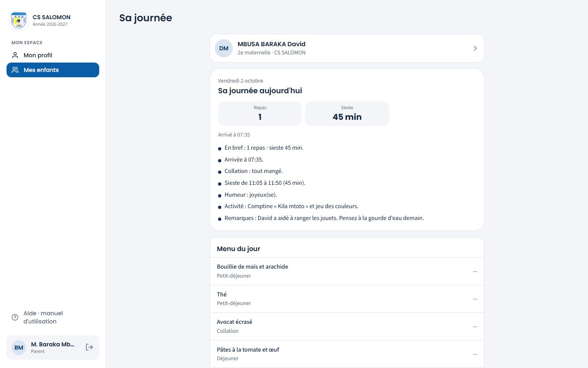
Task: Open Aide · manuel d'utilisation link
Action: 53,317
